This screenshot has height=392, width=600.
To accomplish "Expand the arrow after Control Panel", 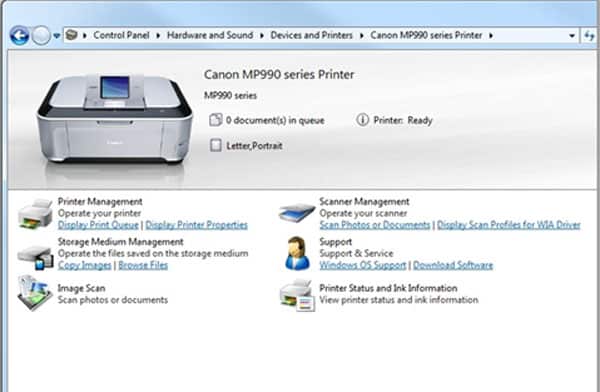I will (x=158, y=36).
